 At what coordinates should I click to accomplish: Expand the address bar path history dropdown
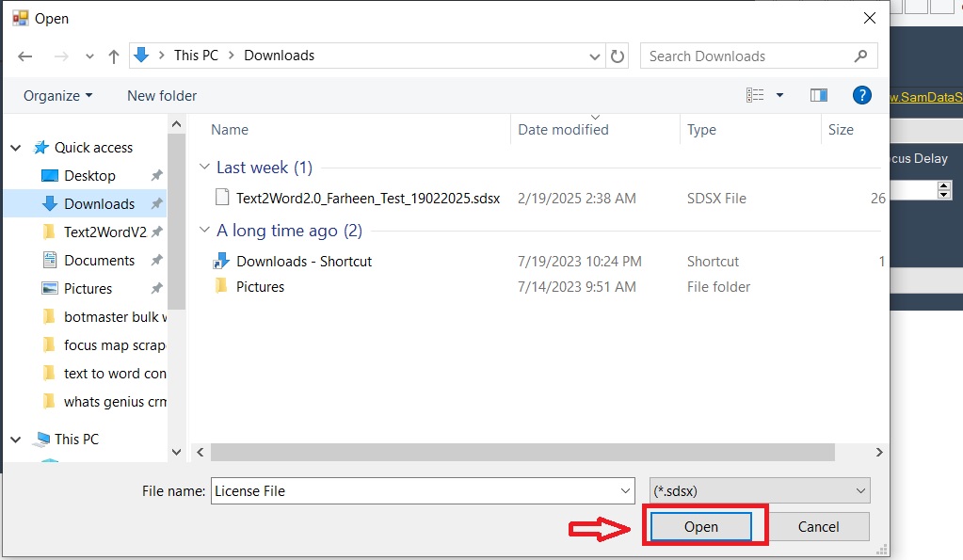[595, 56]
